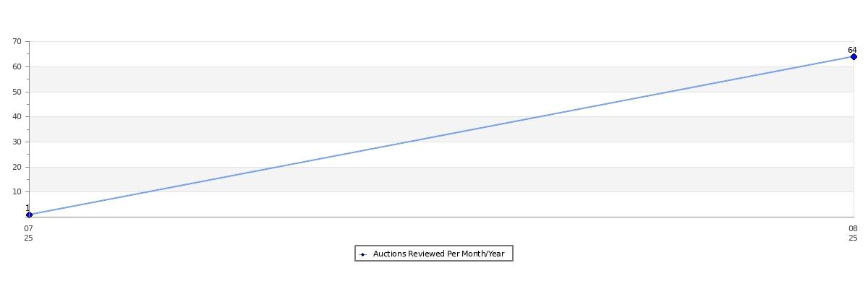Click the '07 25' x-axis label
This screenshot has width=868, height=289.
tap(28, 233)
